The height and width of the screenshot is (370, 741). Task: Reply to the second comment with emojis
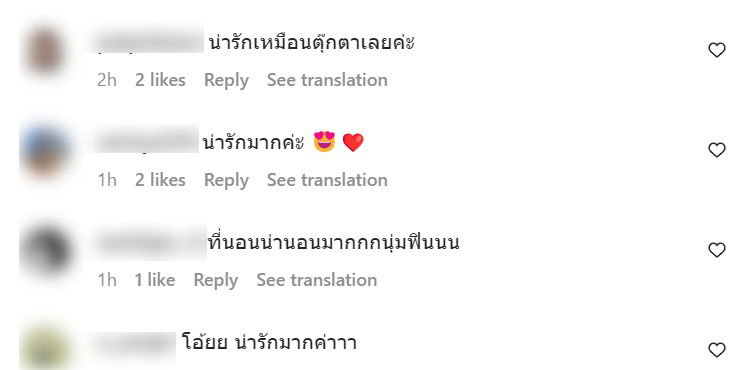(x=226, y=181)
